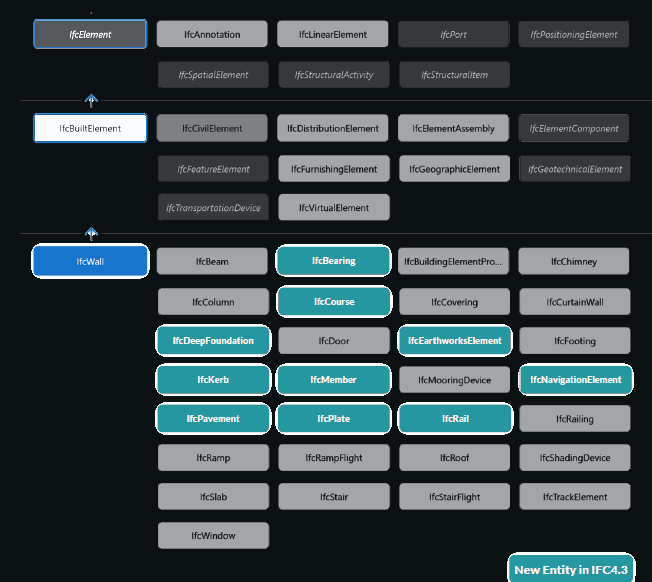This screenshot has height=582, width=652.
Task: Select the IfcCurtainWall entity
Action: coord(575,302)
